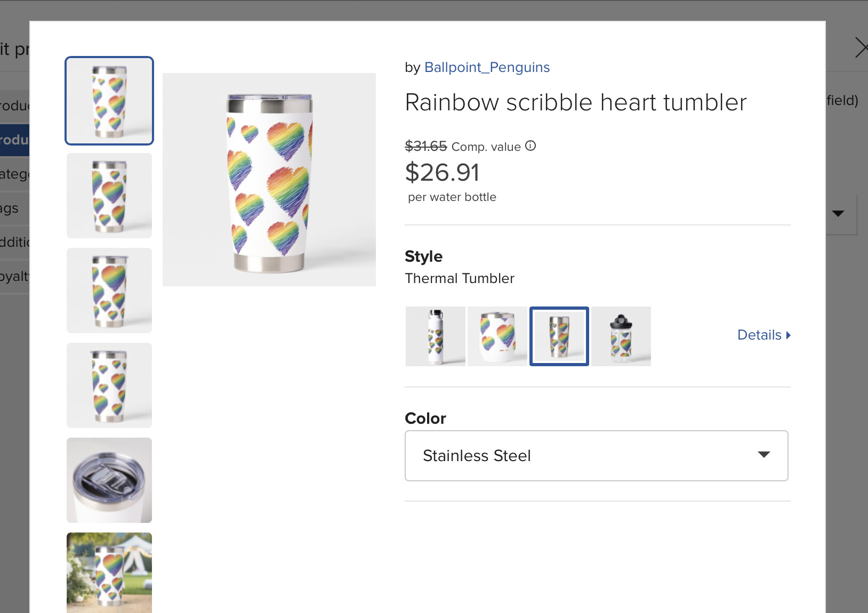Choose the selected Thermal Tumbler style thumbnail
The height and width of the screenshot is (613, 868).
(x=559, y=336)
